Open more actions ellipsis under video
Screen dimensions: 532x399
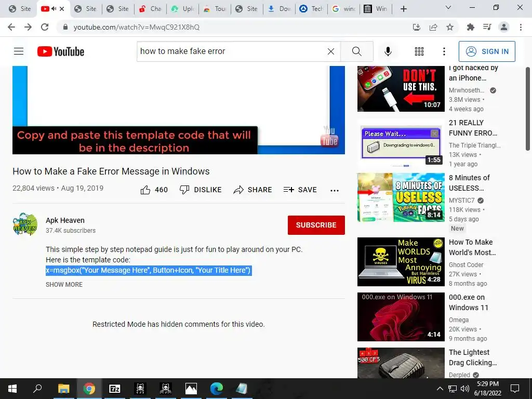click(335, 190)
